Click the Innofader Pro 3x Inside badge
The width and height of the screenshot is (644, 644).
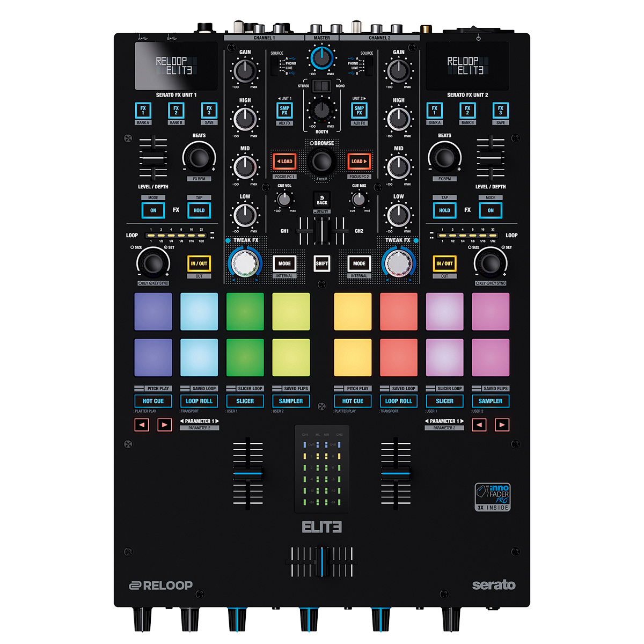(x=493, y=497)
